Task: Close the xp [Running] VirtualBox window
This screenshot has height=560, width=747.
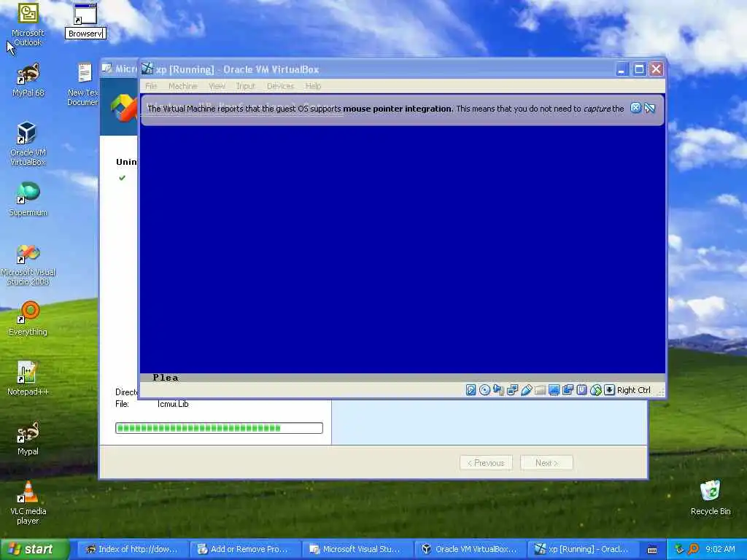Action: pyautogui.click(x=656, y=69)
